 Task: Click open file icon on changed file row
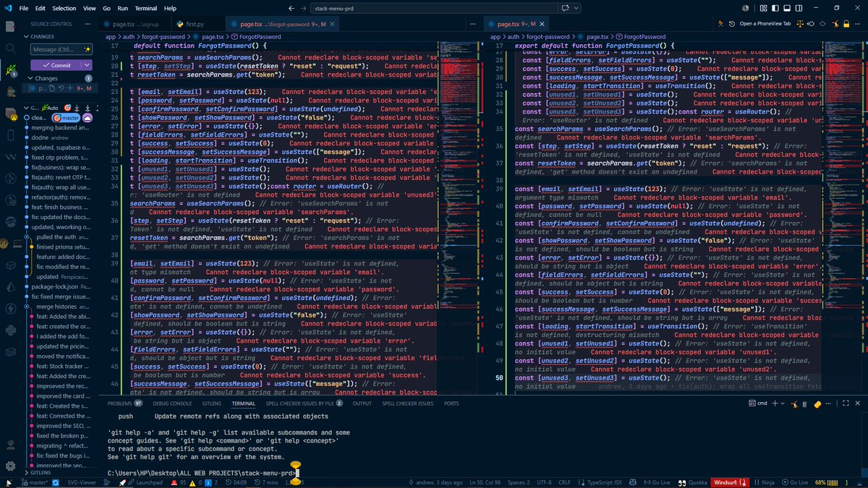(x=52, y=88)
